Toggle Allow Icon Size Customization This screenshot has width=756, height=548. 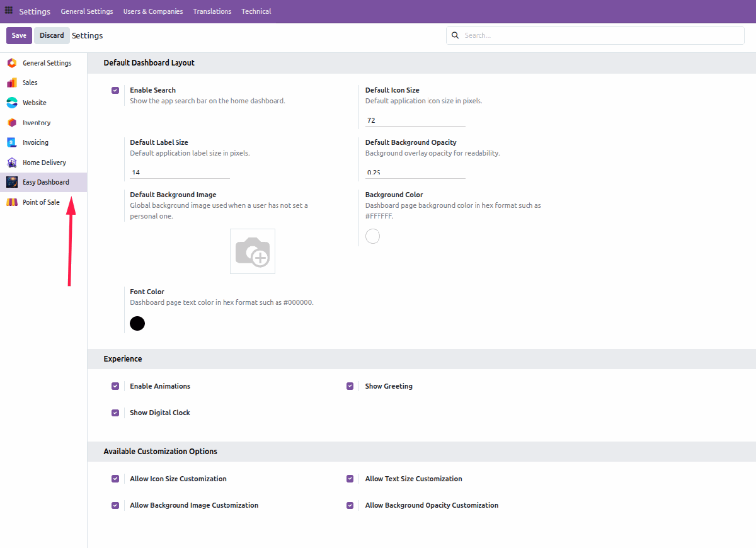(115, 479)
